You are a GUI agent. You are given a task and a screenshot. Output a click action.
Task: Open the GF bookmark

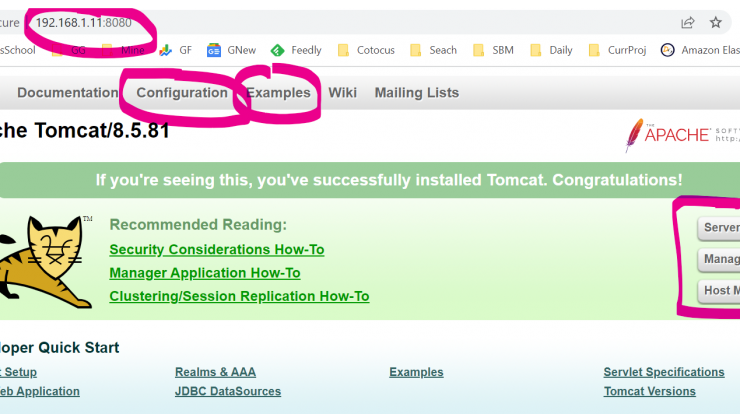point(176,50)
